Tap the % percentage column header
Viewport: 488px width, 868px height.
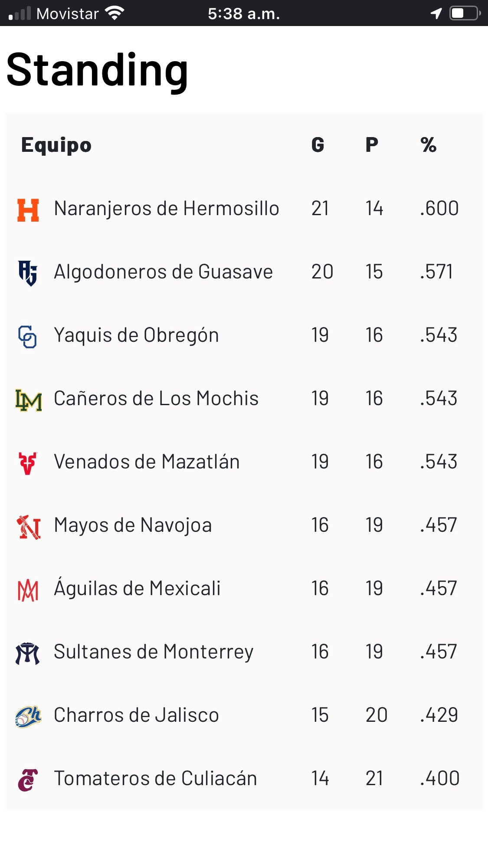(x=428, y=145)
